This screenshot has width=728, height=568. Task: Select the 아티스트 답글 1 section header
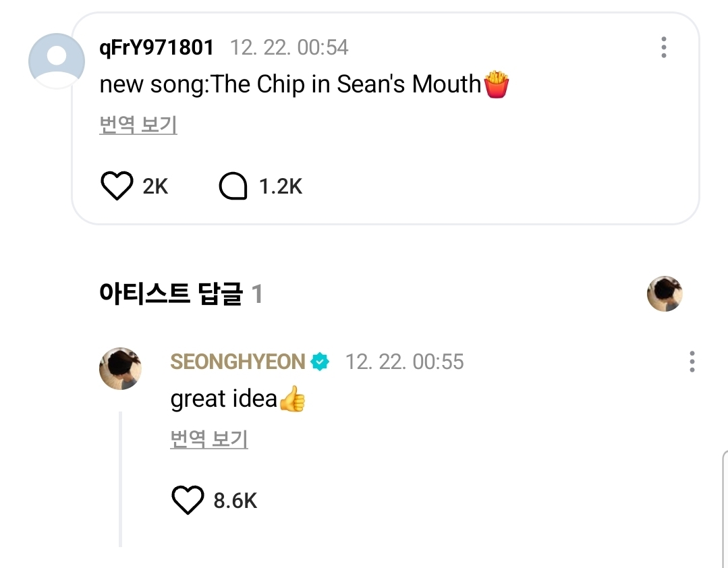pos(181,294)
